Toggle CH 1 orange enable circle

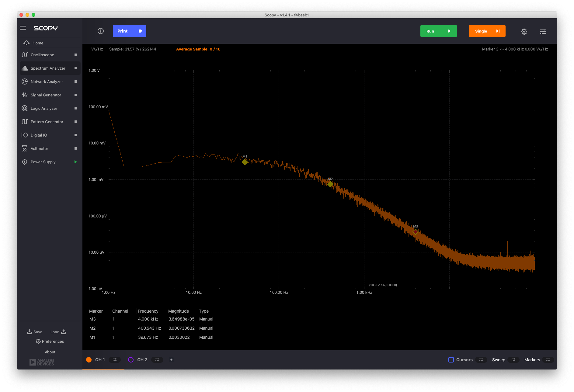click(89, 360)
